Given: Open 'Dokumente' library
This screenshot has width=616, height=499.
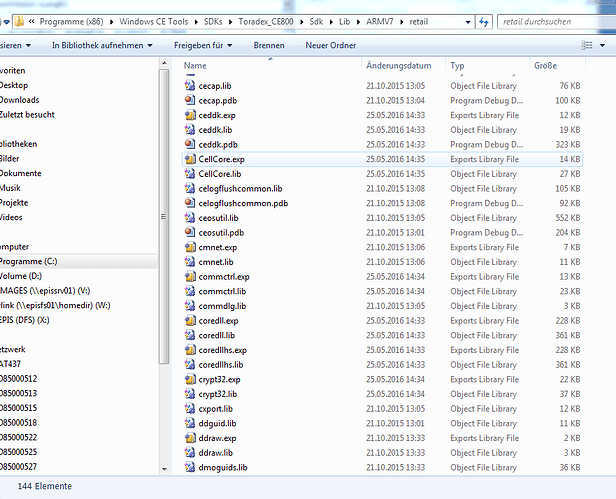Looking at the screenshot, I should click(x=20, y=173).
